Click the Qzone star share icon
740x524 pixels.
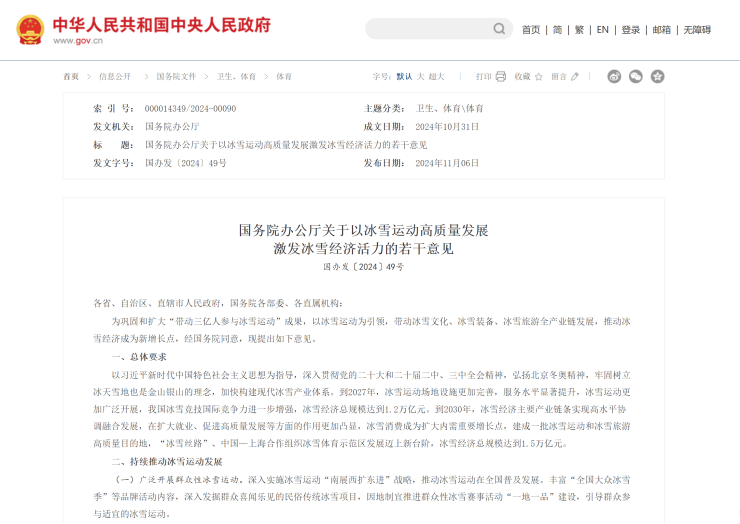tap(657, 76)
